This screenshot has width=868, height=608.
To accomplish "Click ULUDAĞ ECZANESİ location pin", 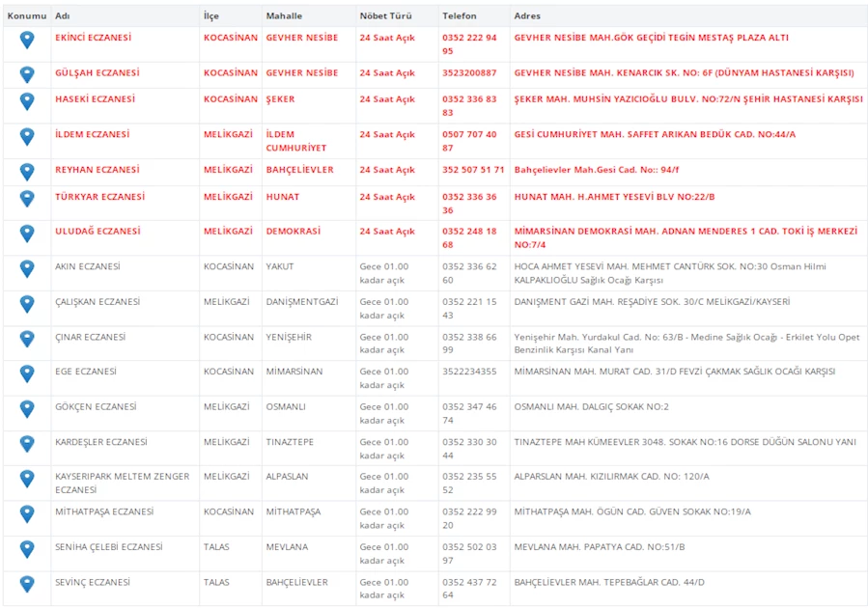I will pyautogui.click(x=27, y=234).
